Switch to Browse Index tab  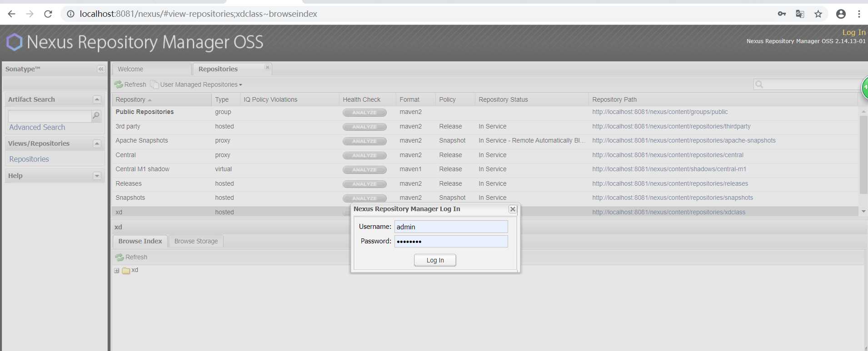[140, 241]
